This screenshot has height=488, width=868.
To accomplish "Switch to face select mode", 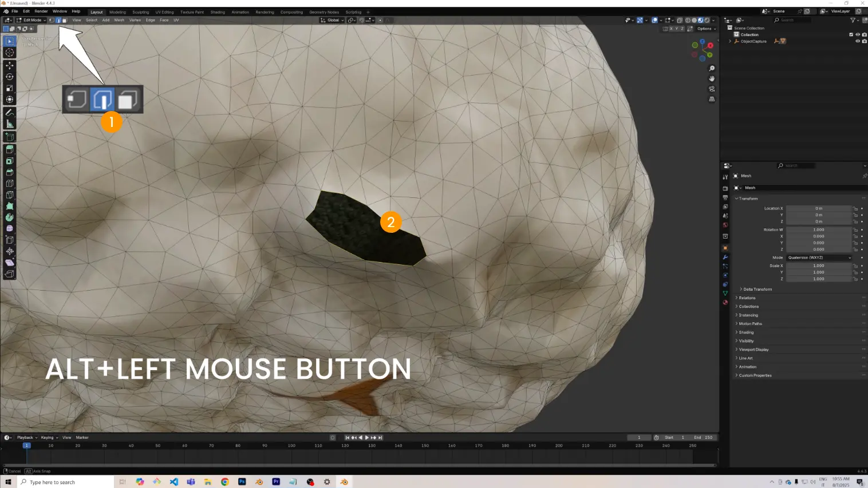I will [x=64, y=20].
